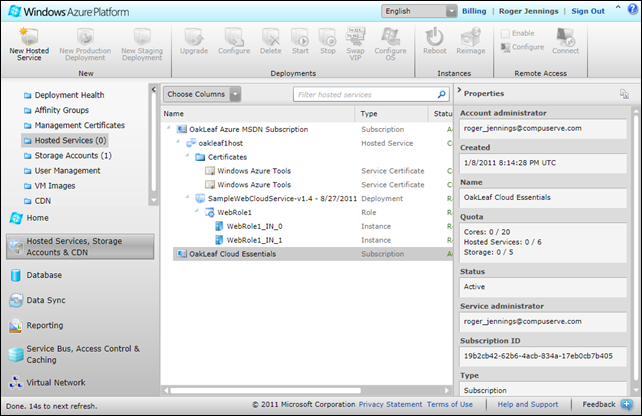
Task: Select Storage Accounts (1) in the tree
Action: click(x=73, y=156)
